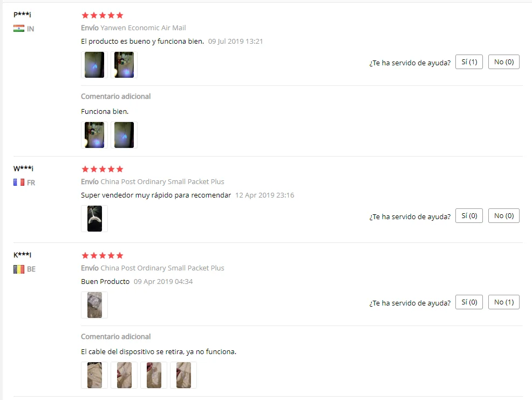View first image under 'El cable del dispositivo' comment
The image size is (532, 400).
94,375
